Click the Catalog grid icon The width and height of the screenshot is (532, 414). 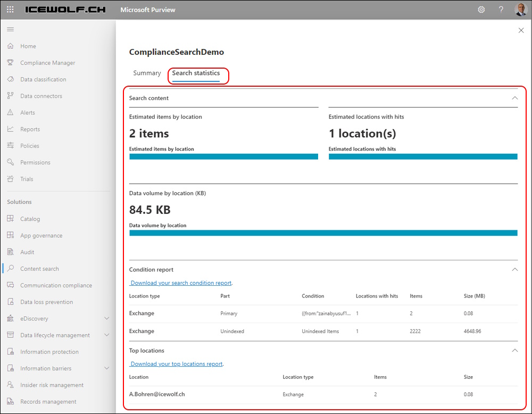point(11,219)
